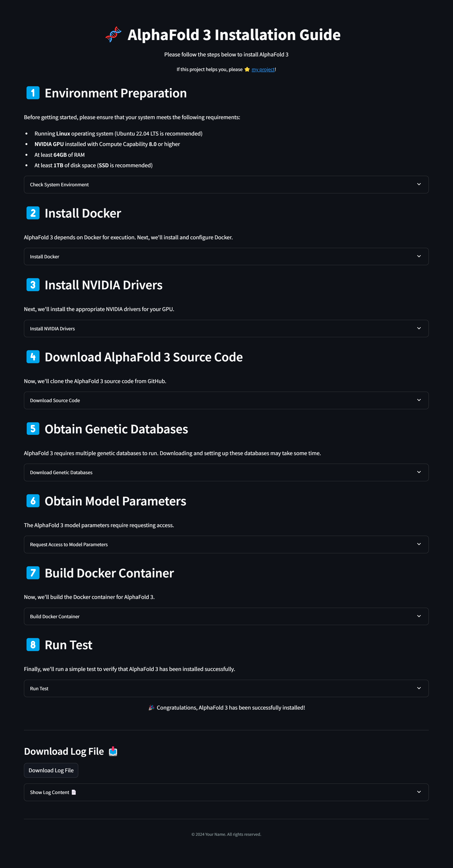Click chevron on Request Access to Model Parameters
Viewport: 453px width, 868px height.
[x=419, y=544]
